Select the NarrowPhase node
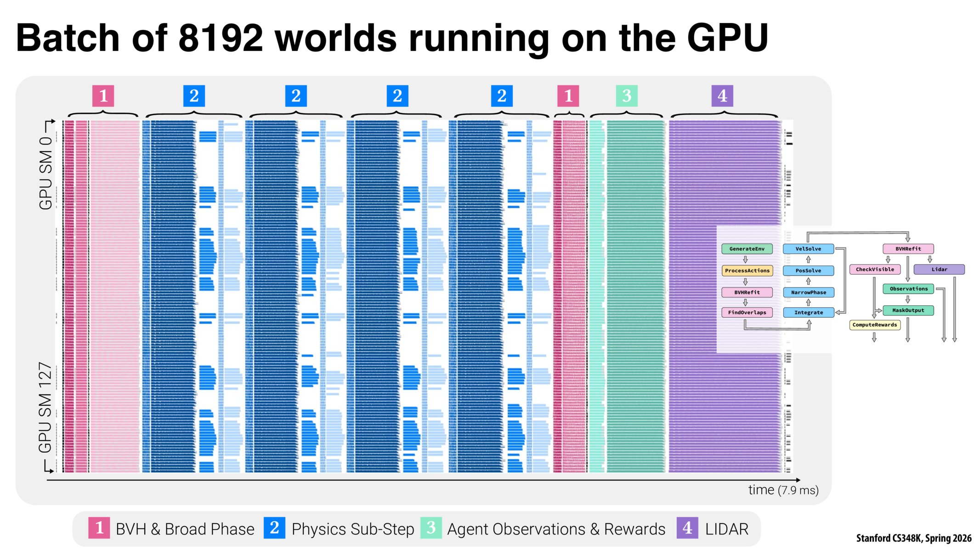This screenshot has width=980, height=551. point(808,292)
